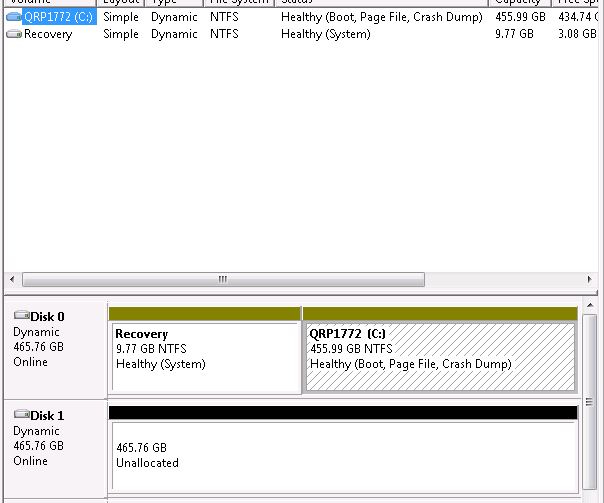Viewport: 604px width, 503px height.
Task: Click the 9.77 GB capacity cell
Action: point(514,34)
